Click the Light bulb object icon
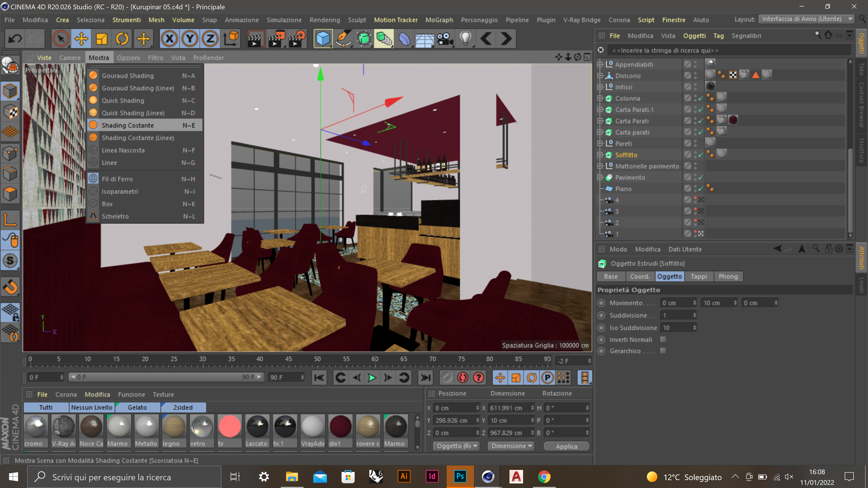868x488 pixels. coord(465,39)
